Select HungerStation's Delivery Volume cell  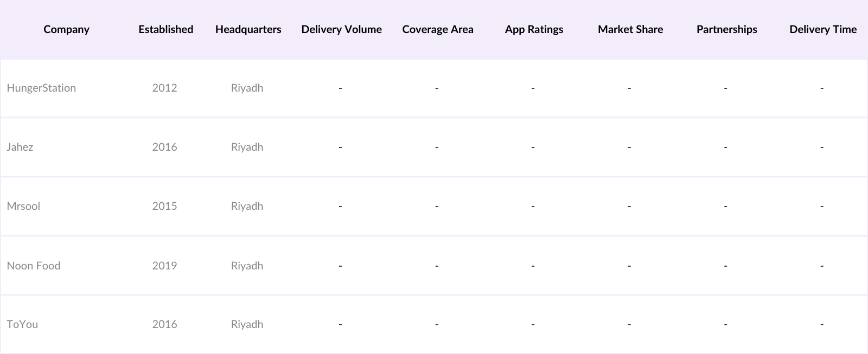click(340, 88)
